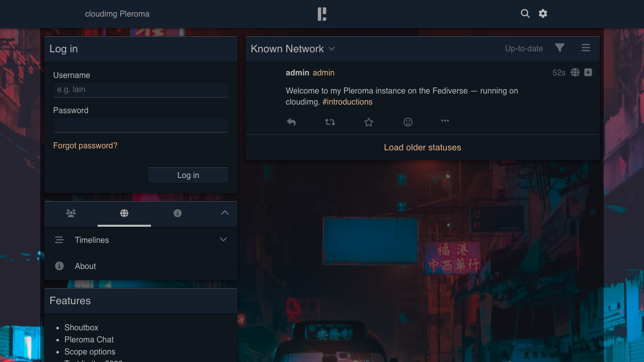This screenshot has width=644, height=362.
Task: Follow the Forgot password? link
Action: point(86,146)
